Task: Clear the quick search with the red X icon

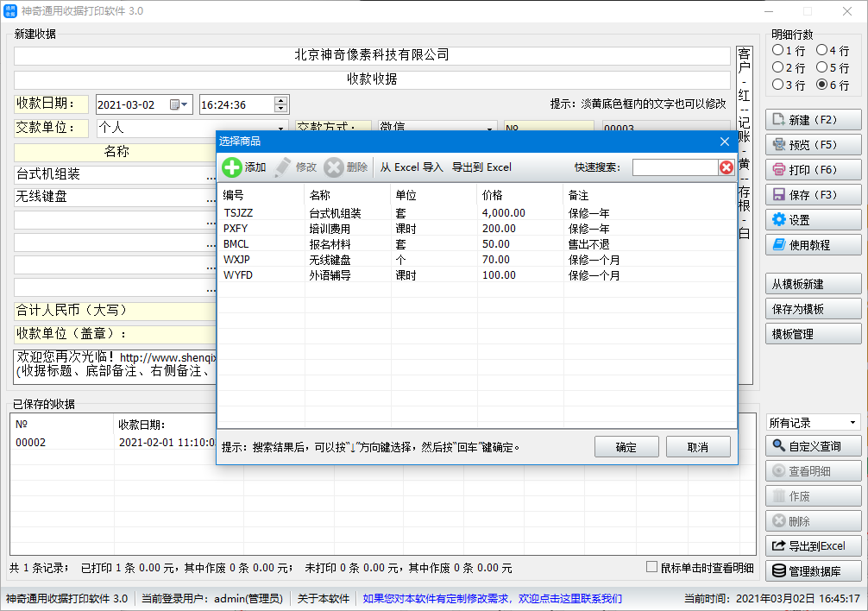Action: coord(725,167)
